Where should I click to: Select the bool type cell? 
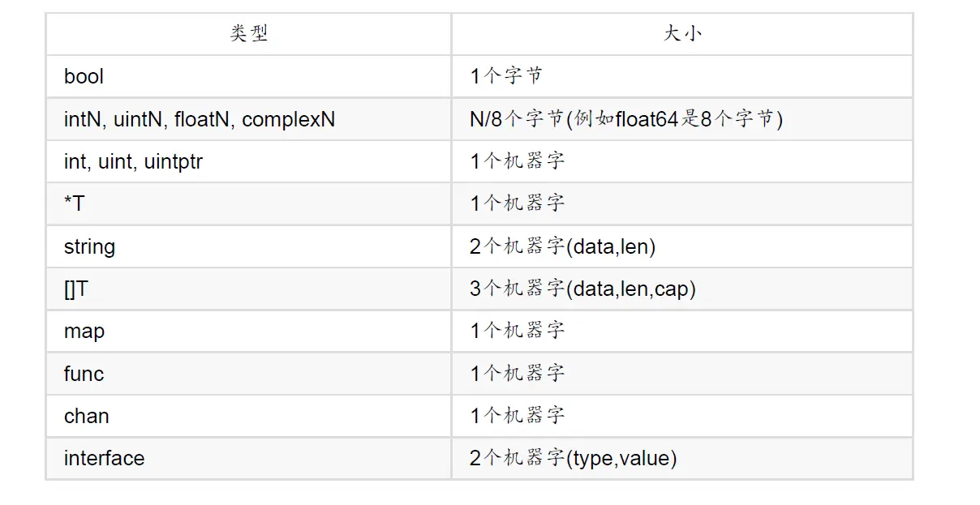[84, 77]
